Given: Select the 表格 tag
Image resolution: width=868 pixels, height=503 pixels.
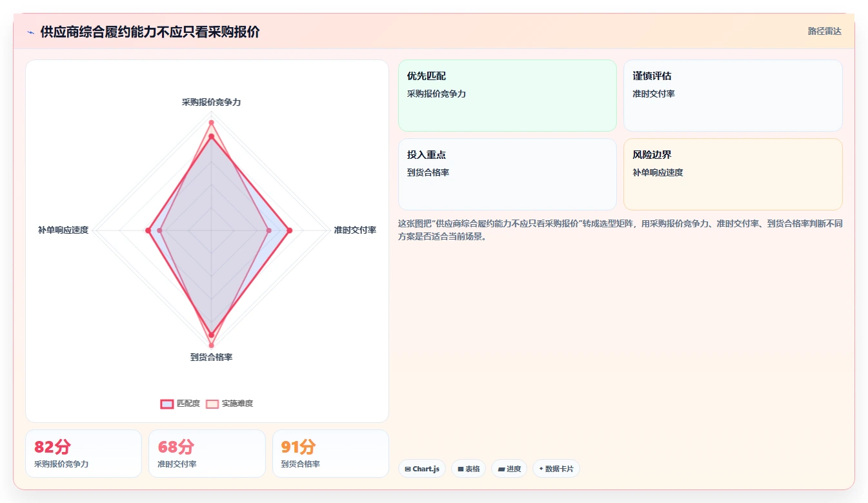Looking at the screenshot, I should point(469,469).
